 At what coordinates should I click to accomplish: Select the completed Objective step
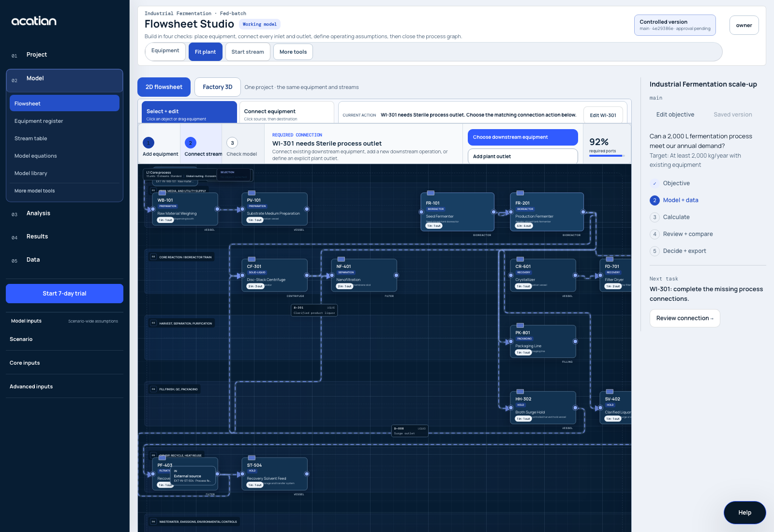[670, 183]
